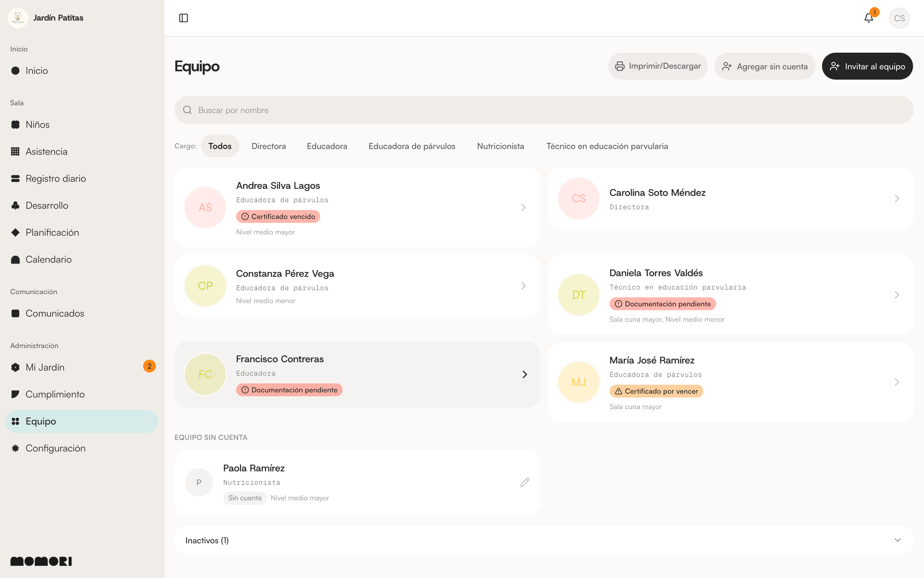
Task: Click the FC avatar of Francisco Contreras
Action: [205, 374]
